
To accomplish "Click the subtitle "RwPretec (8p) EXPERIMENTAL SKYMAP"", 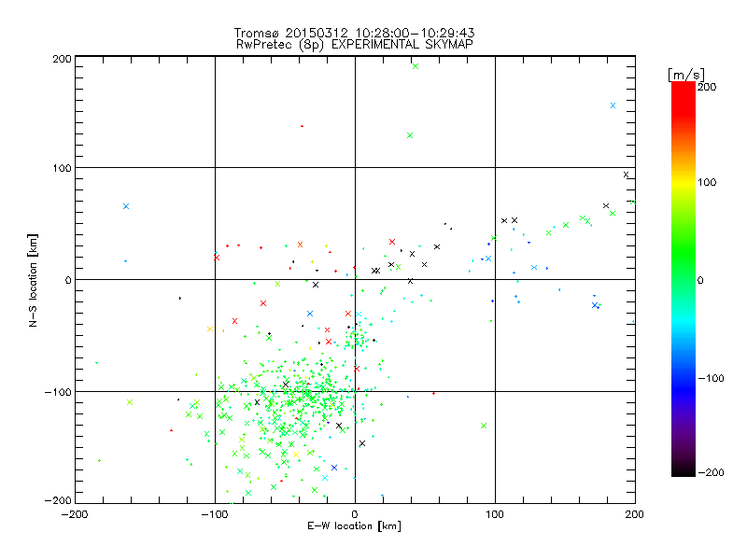I will point(354,45).
